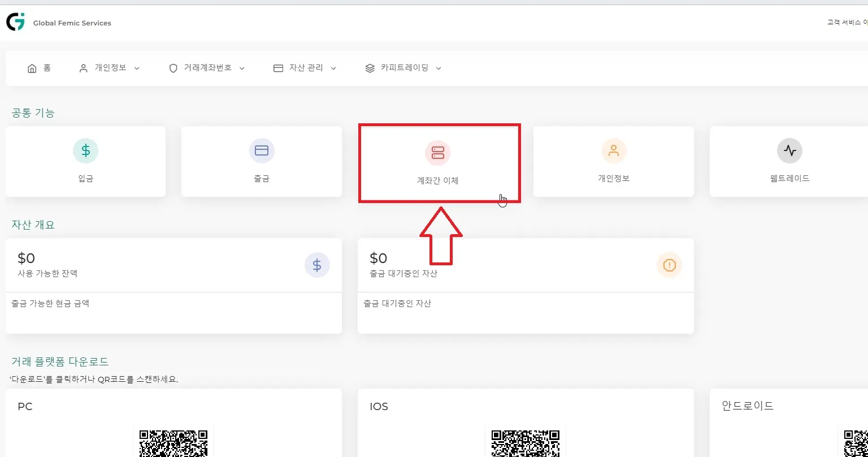Open the 자산 관리 menu label
Viewport: 868px width, 457px height.
(x=306, y=68)
